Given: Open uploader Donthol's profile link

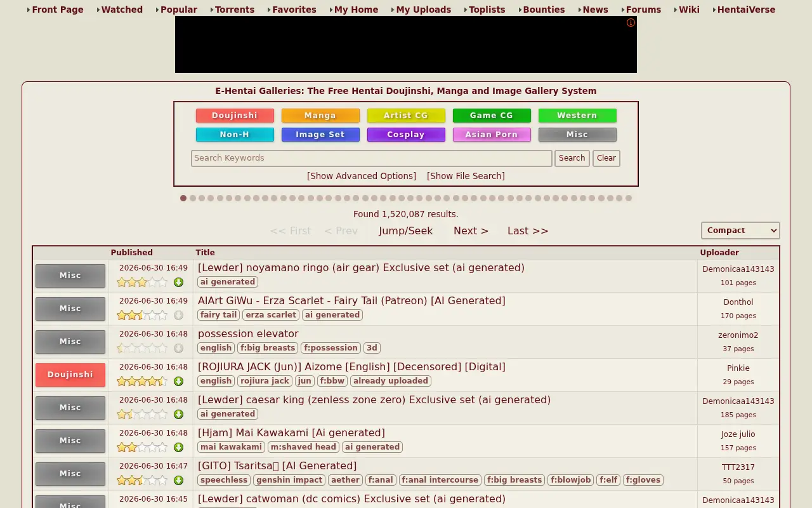Looking at the screenshot, I should (x=738, y=302).
